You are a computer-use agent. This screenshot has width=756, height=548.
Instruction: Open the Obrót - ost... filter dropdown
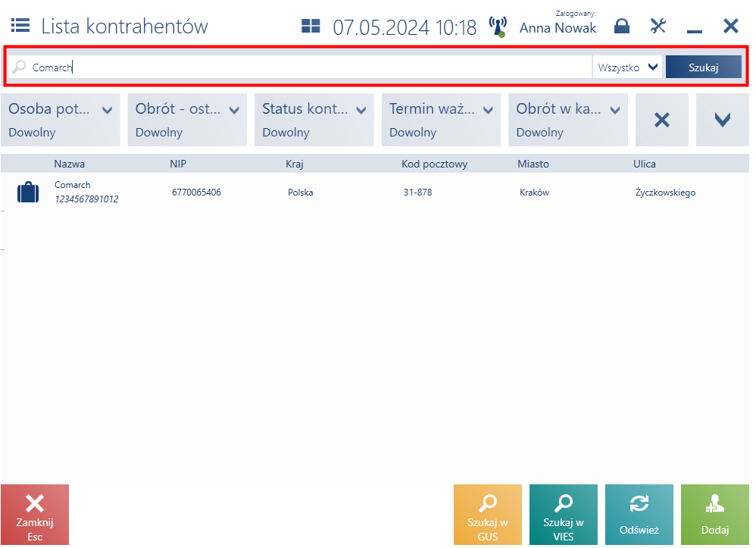[x=187, y=120]
